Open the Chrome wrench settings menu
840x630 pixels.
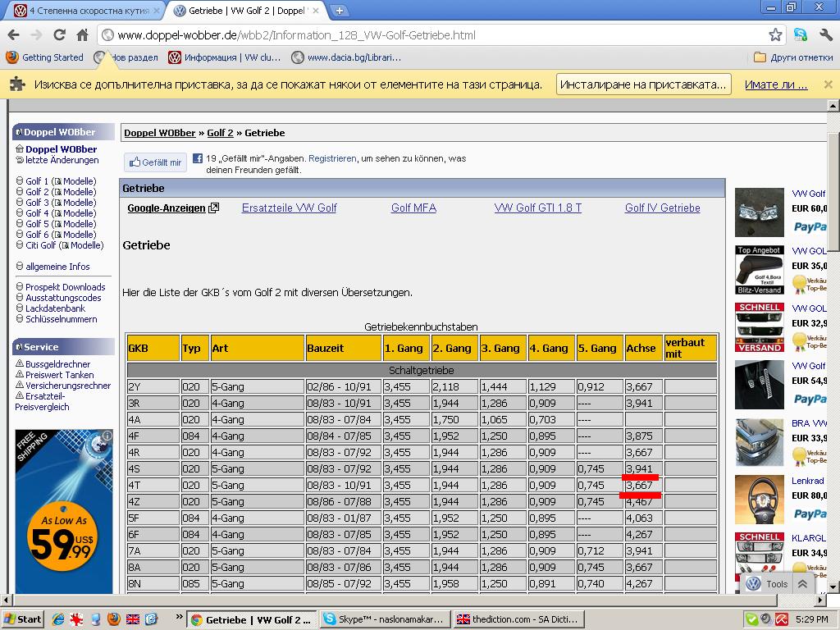point(825,34)
